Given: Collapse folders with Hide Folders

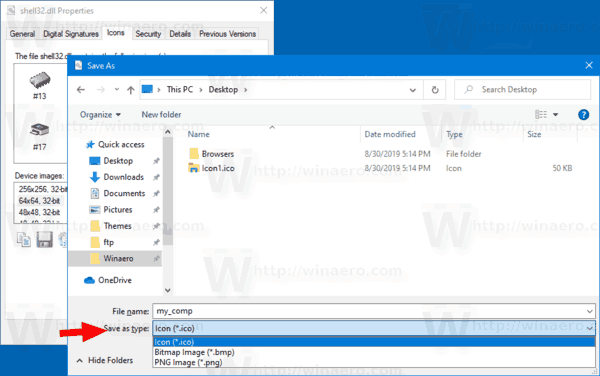Looking at the screenshot, I should (105, 360).
